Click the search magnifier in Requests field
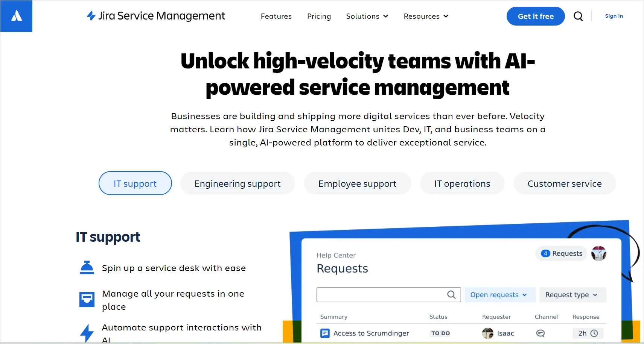The image size is (644, 344). (x=451, y=295)
